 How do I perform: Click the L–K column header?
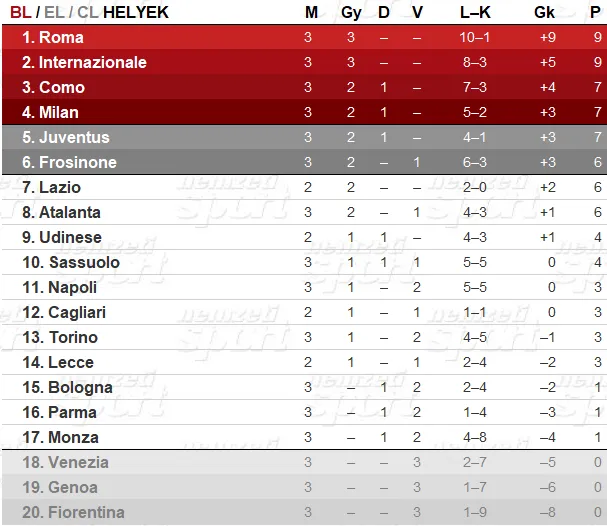[x=475, y=12]
